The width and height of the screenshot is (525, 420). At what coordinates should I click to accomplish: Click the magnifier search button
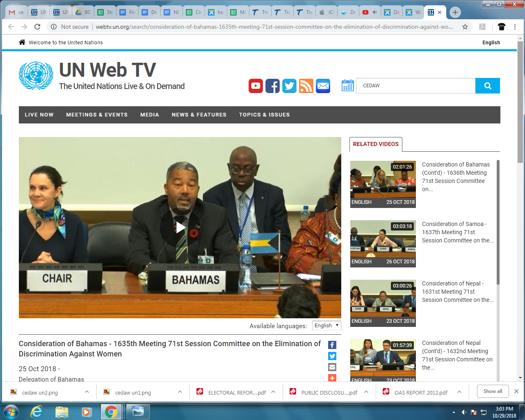[x=488, y=86]
